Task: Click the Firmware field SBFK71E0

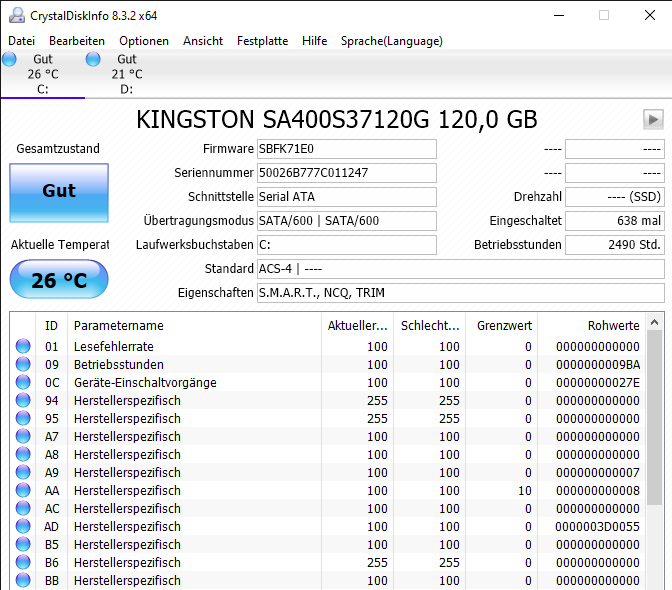Action: 347,149
